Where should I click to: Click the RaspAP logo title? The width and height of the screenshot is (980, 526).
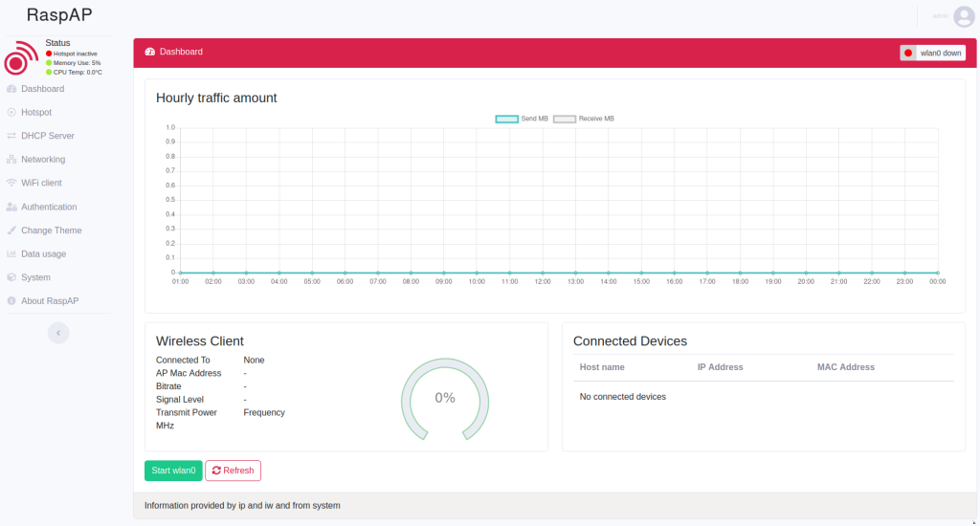pos(59,16)
